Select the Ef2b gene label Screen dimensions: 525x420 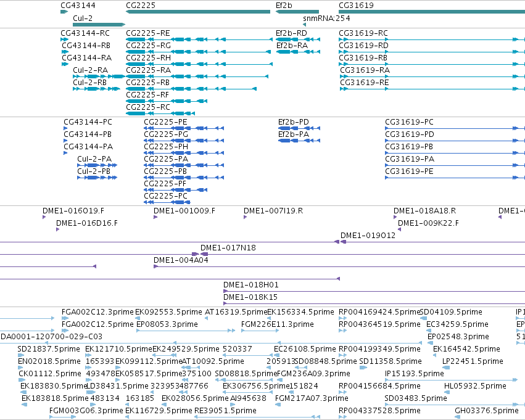point(284,6)
